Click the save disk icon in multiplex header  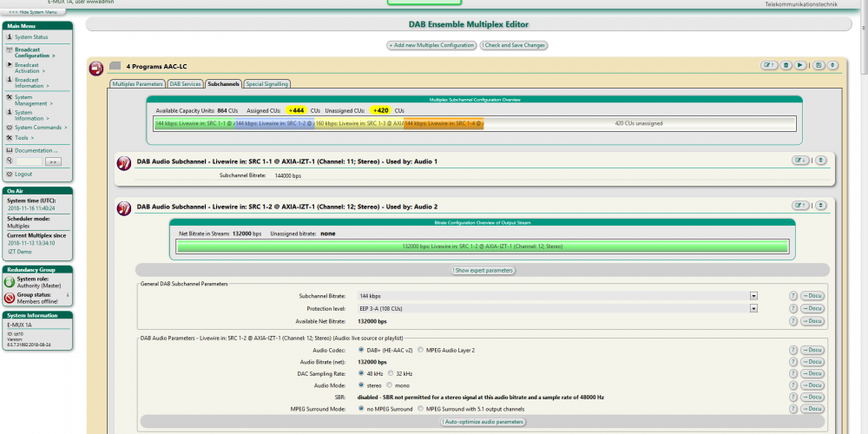[819, 65]
